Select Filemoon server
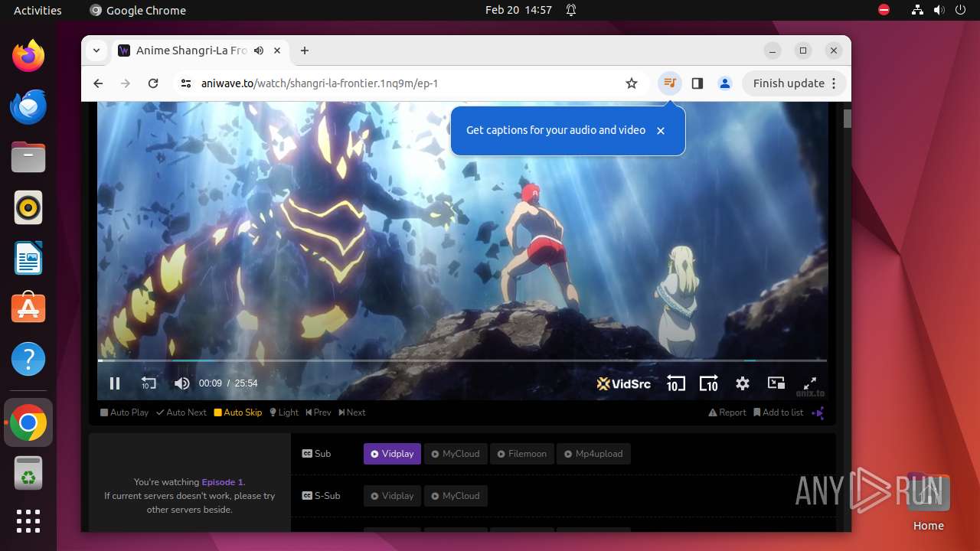Screen dimensions: 980x551 tap(521, 454)
